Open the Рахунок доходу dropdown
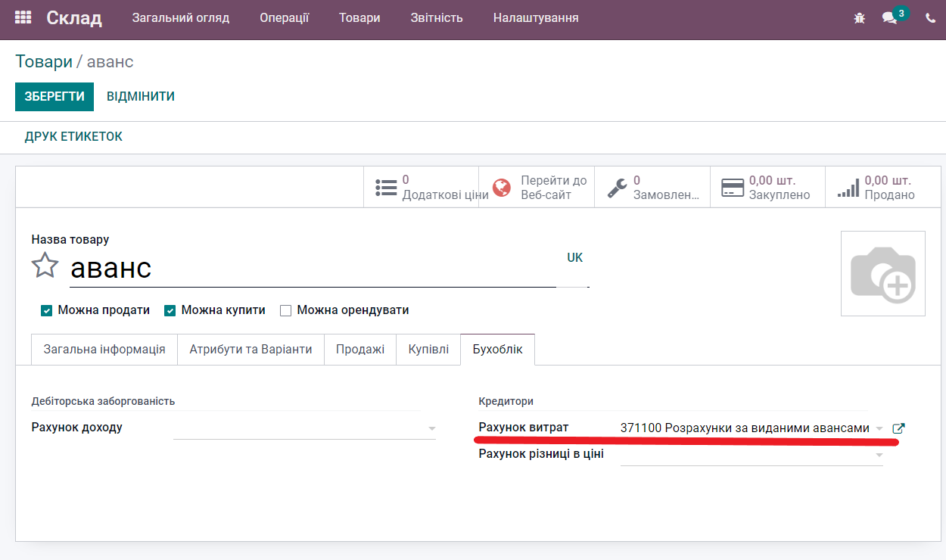The image size is (946, 560). coord(431,428)
